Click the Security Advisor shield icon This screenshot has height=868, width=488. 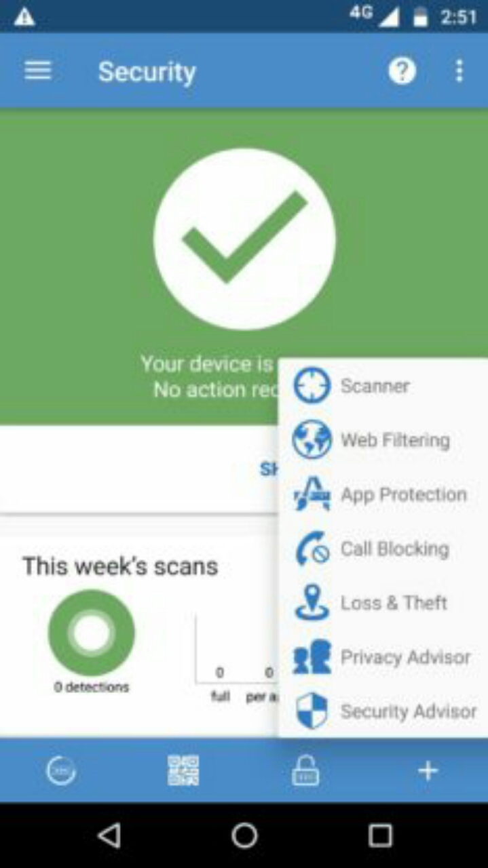(312, 711)
